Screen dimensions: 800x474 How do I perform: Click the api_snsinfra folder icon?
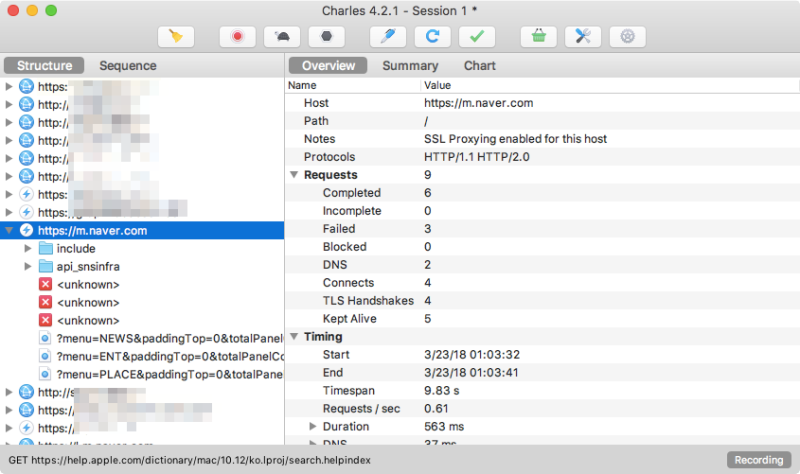coord(46,266)
